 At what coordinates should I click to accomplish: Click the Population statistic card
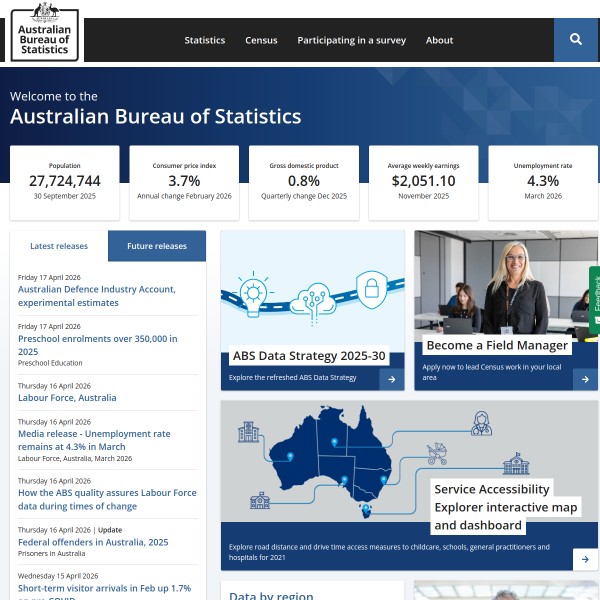(65, 182)
